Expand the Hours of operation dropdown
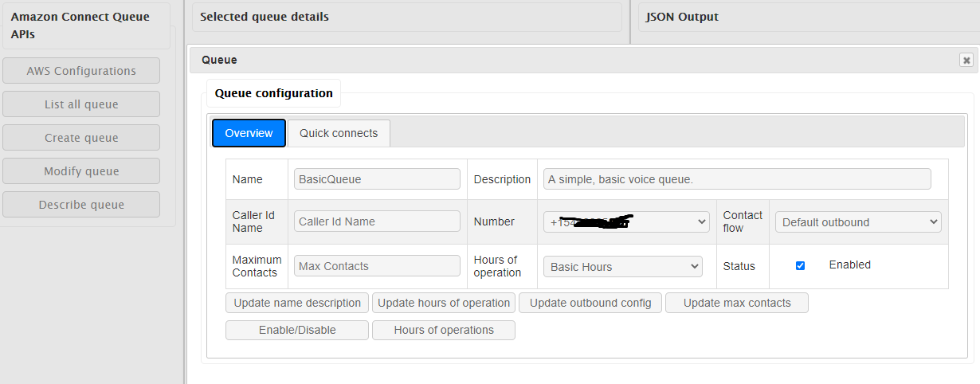This screenshot has width=980, height=384. 623,267
